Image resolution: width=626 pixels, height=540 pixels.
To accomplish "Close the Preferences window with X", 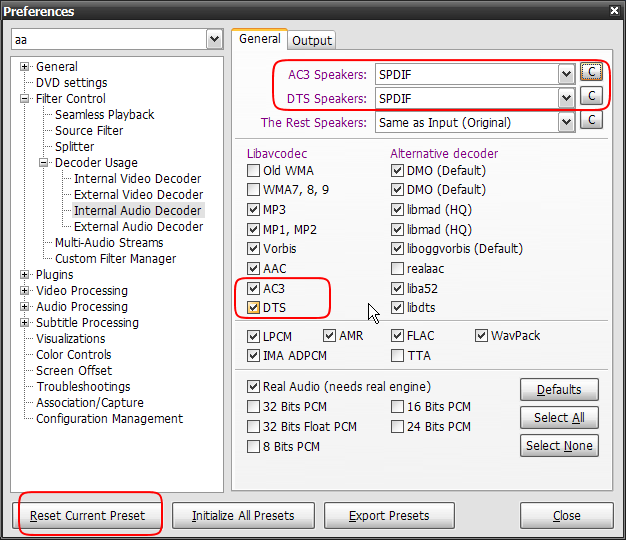I will (x=613, y=11).
